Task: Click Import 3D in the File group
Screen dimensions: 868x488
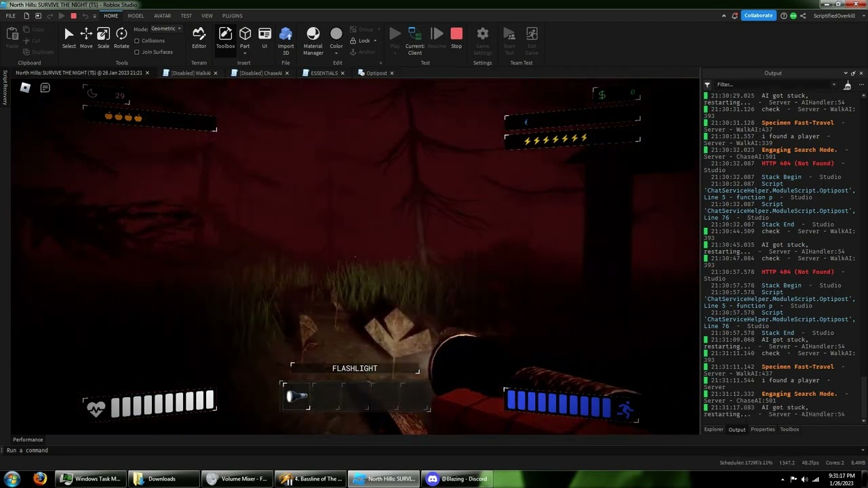Action: click(x=285, y=41)
